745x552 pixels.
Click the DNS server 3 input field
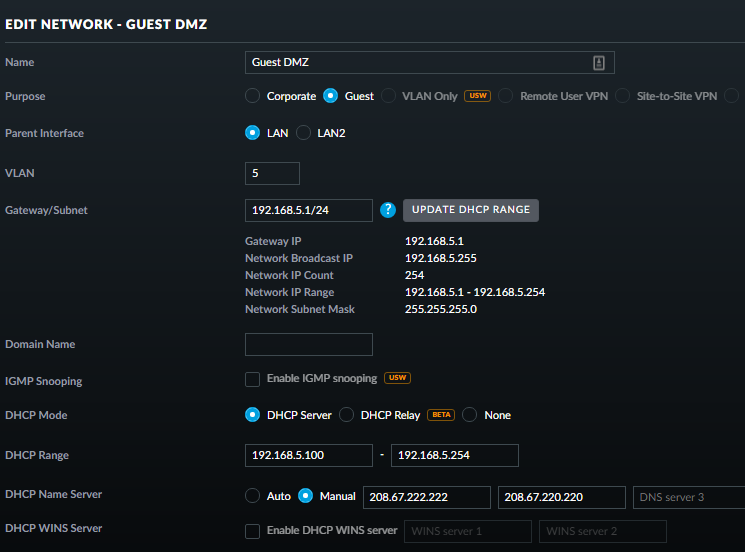689,497
